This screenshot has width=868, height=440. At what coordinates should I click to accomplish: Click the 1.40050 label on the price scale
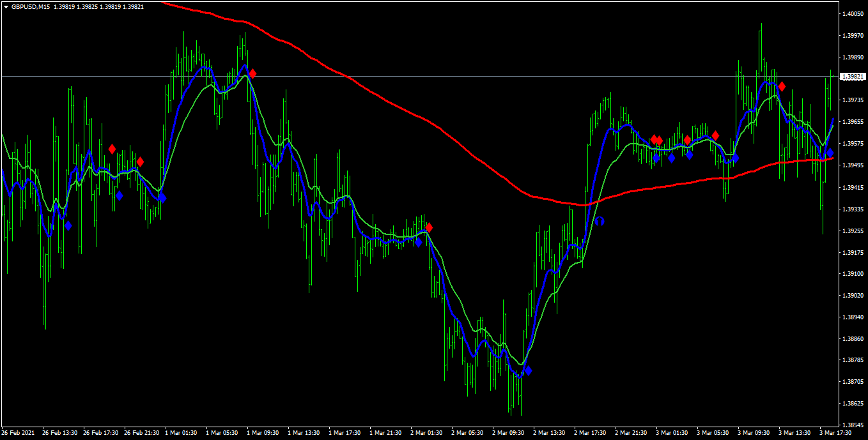[x=853, y=13]
